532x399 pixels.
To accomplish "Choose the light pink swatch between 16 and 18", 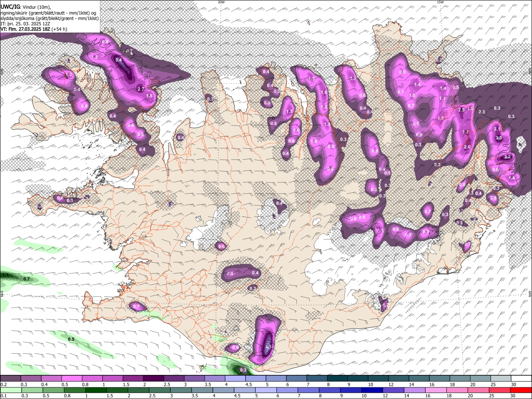I will pyautogui.click(x=436, y=390).
